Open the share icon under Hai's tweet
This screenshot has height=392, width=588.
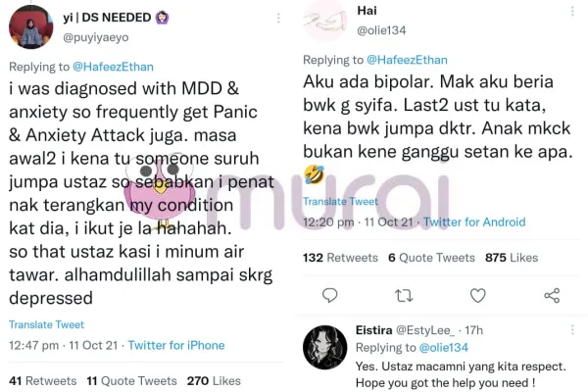point(552,296)
